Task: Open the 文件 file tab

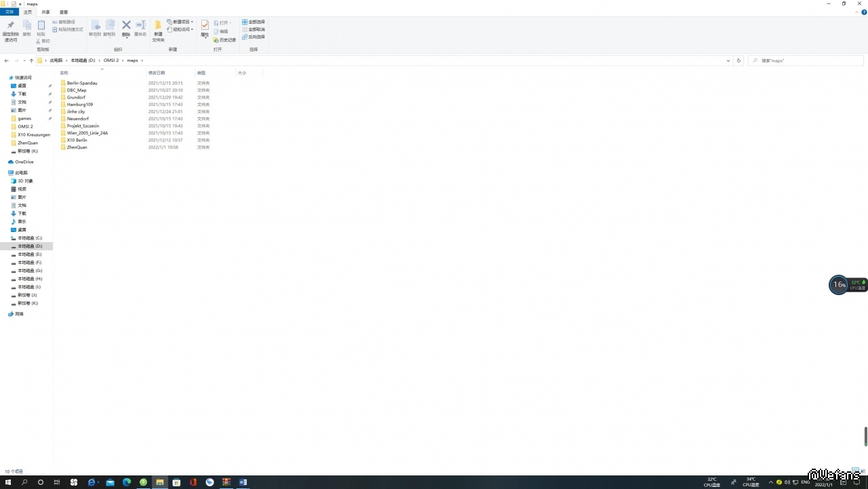Action: click(x=9, y=12)
